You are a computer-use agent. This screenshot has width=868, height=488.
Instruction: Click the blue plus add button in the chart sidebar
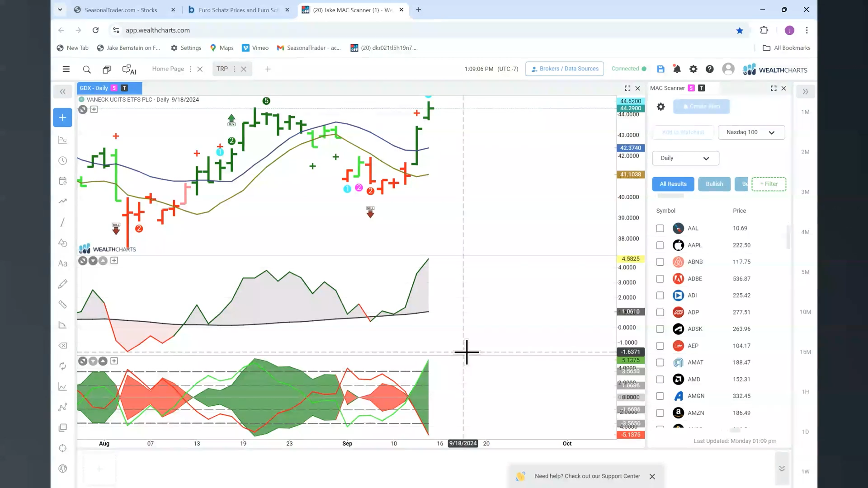[x=63, y=117]
